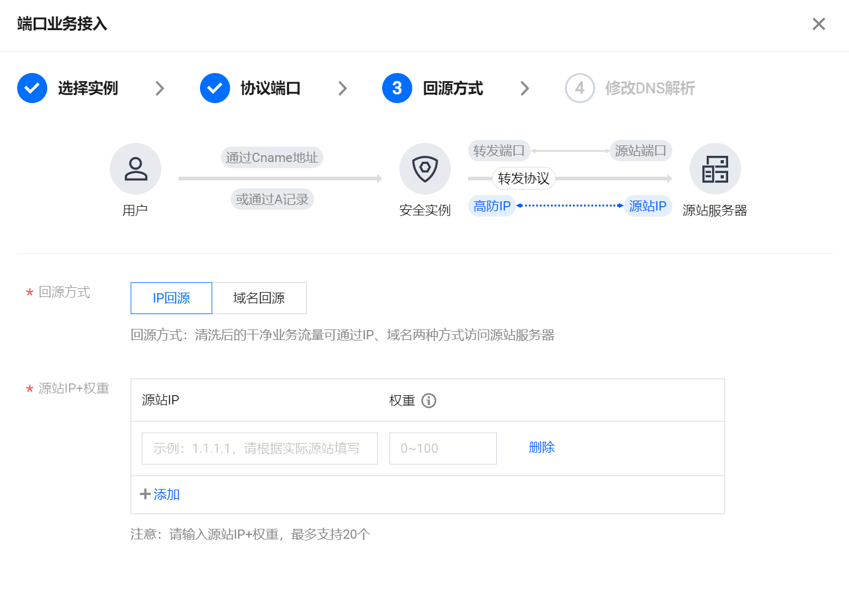Click the 协议端口 step checkmark icon
849x616 pixels.
(215, 88)
